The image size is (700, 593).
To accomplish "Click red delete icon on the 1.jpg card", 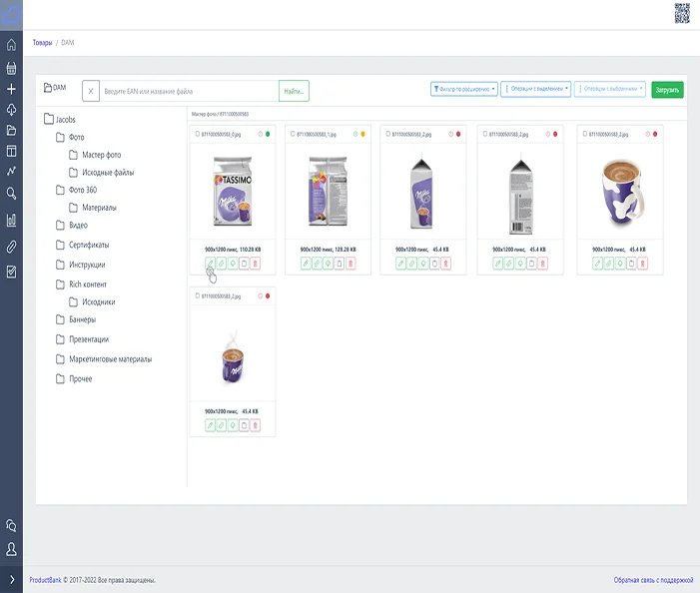I will 350,264.
